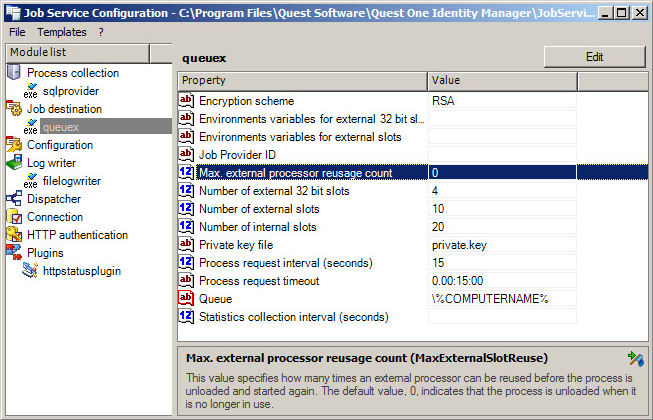
Task: Click the Configuration module icon
Action: pyautogui.click(x=14, y=144)
